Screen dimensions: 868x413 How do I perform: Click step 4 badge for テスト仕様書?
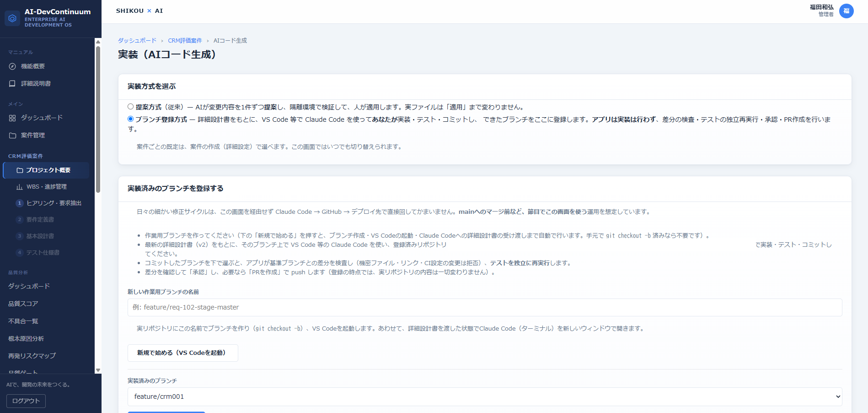click(x=20, y=253)
